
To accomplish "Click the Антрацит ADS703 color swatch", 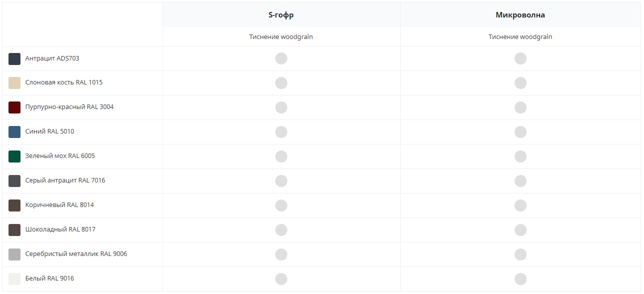I will click(14, 59).
